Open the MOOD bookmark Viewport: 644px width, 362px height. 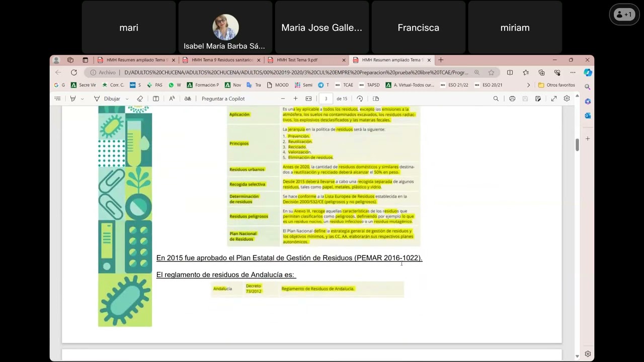point(278,85)
